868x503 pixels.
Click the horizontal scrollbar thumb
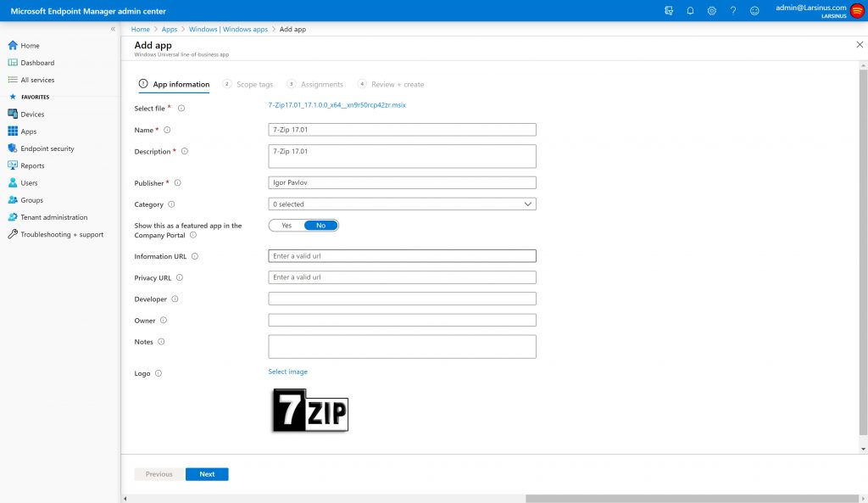(x=692, y=499)
